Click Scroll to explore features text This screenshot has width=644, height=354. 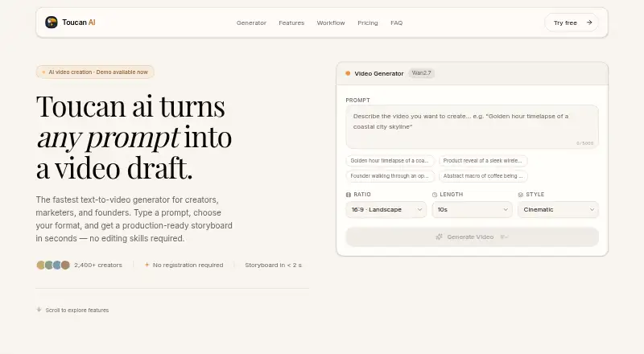click(77, 310)
